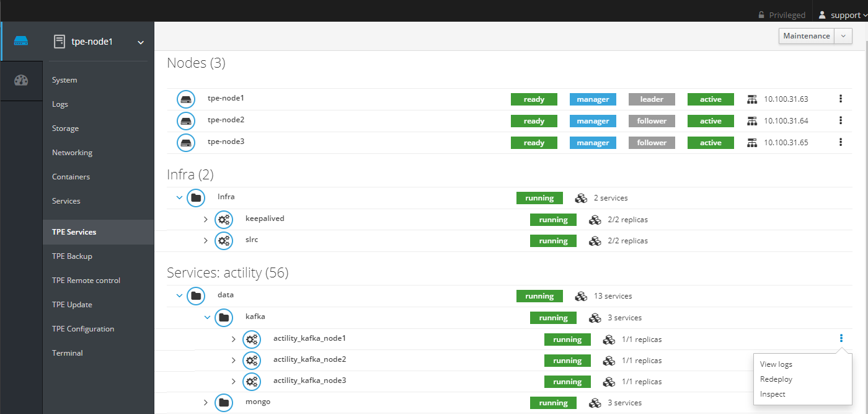Collapse the Infra folder group

[180, 198]
